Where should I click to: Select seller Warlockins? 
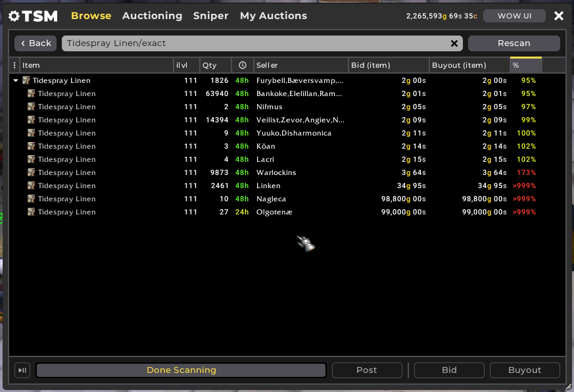pos(276,172)
